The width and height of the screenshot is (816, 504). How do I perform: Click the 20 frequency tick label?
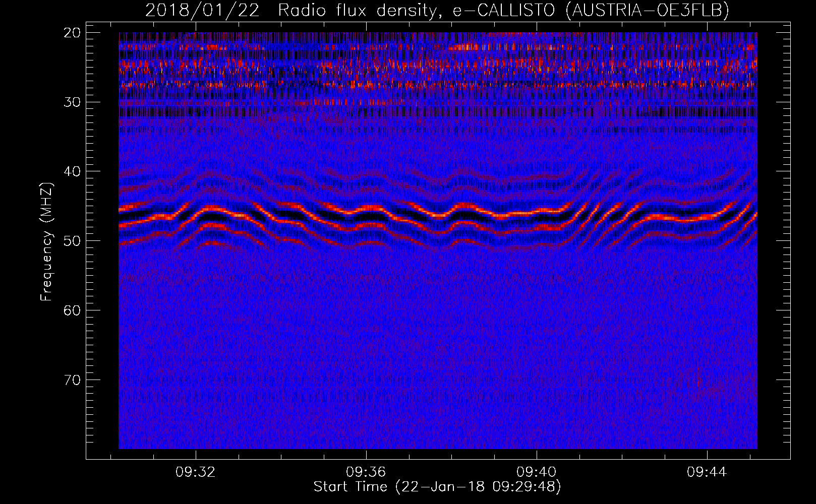point(73,33)
